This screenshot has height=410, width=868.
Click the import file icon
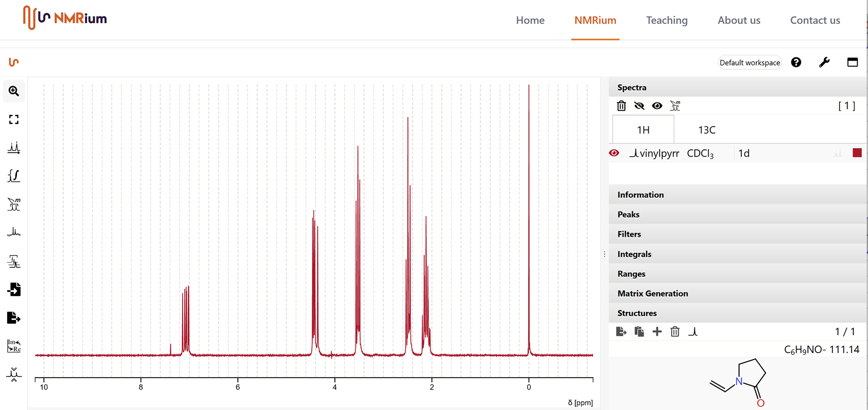14,290
